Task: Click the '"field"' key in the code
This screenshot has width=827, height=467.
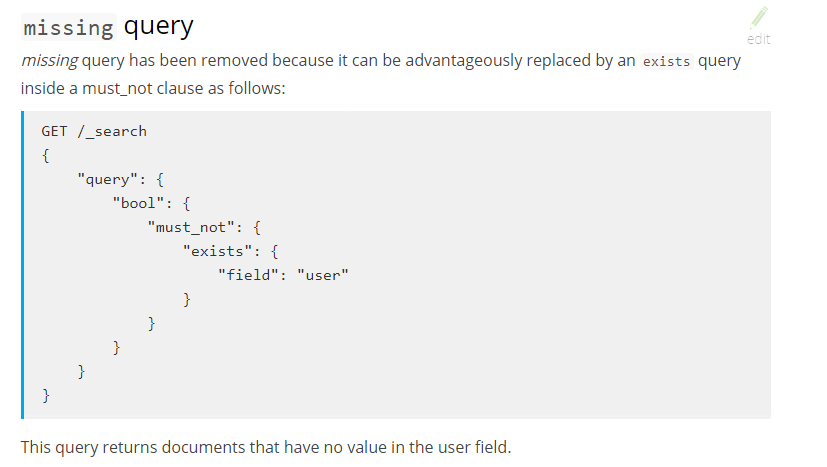Action: click(x=248, y=275)
